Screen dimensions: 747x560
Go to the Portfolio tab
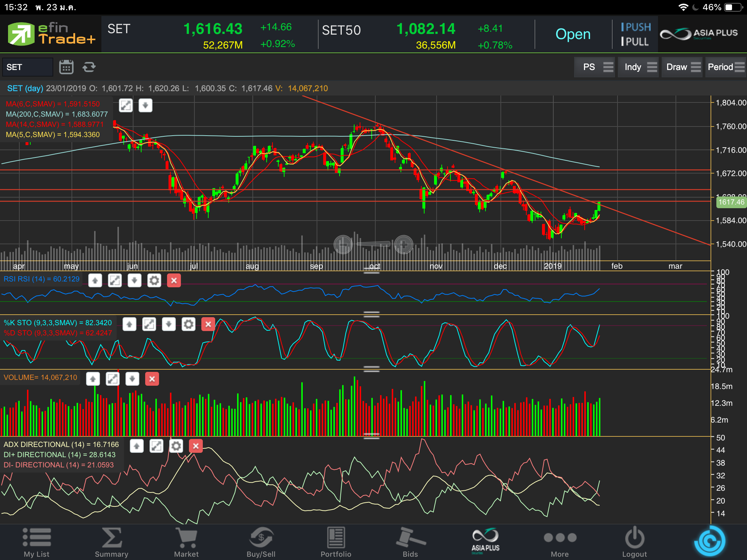click(336, 542)
